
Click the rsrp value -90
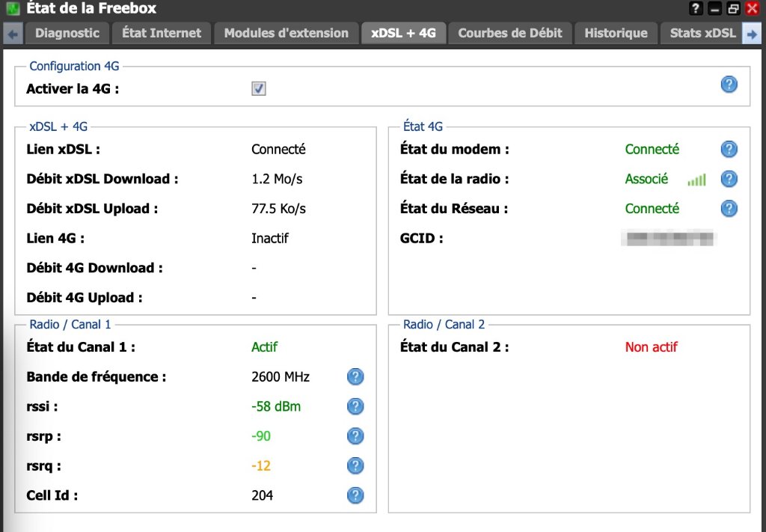pyautogui.click(x=261, y=435)
